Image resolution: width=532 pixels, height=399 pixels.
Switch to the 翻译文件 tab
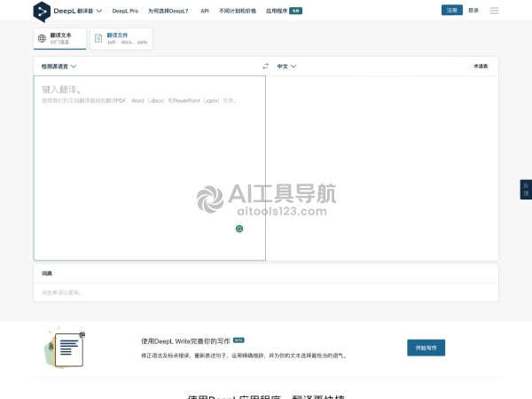click(121, 39)
